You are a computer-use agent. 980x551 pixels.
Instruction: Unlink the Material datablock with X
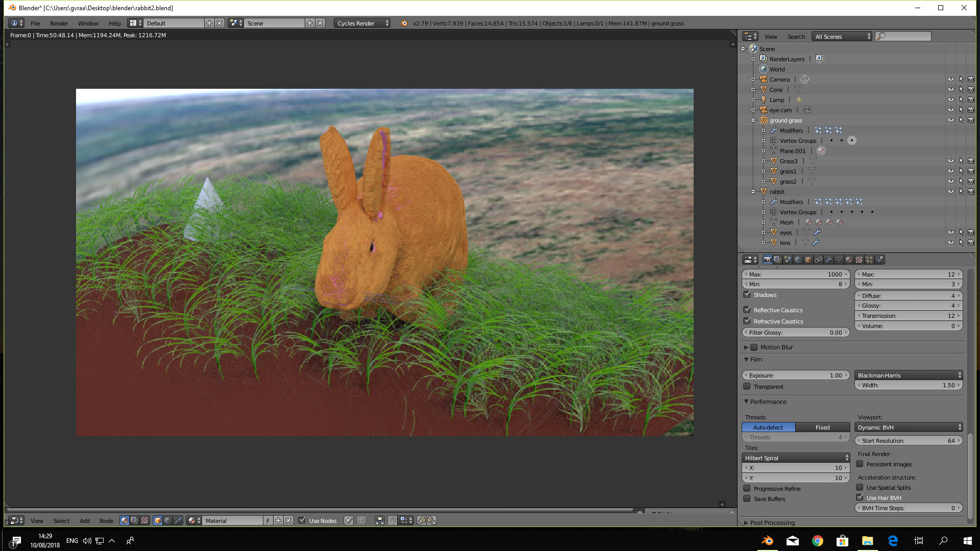(288, 520)
